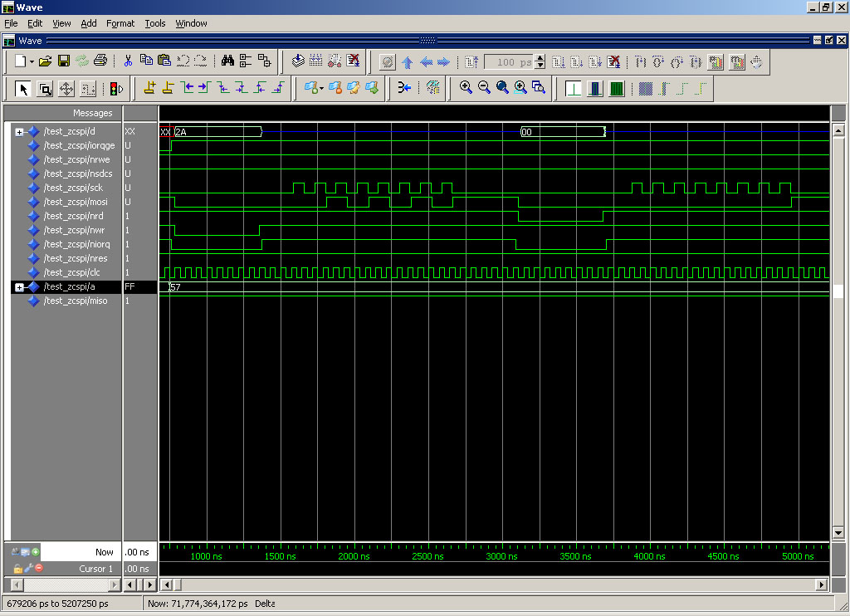Toggle the lock icon for Cursor 1
The image size is (850, 616).
tap(17, 569)
